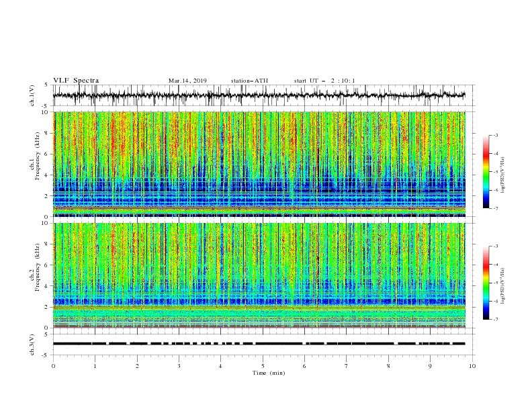This screenshot has width=532, height=411.
Task: Select the "start UT = 2:10:1" text
Action: pos(324,81)
